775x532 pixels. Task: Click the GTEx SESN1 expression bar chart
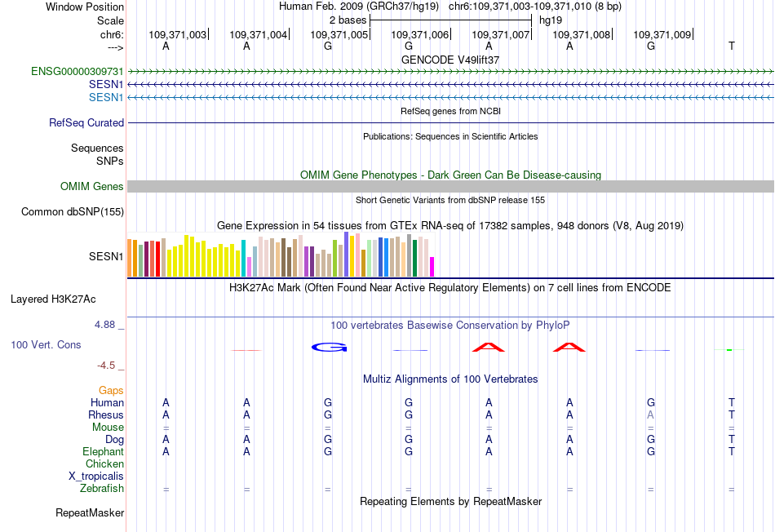pos(281,255)
